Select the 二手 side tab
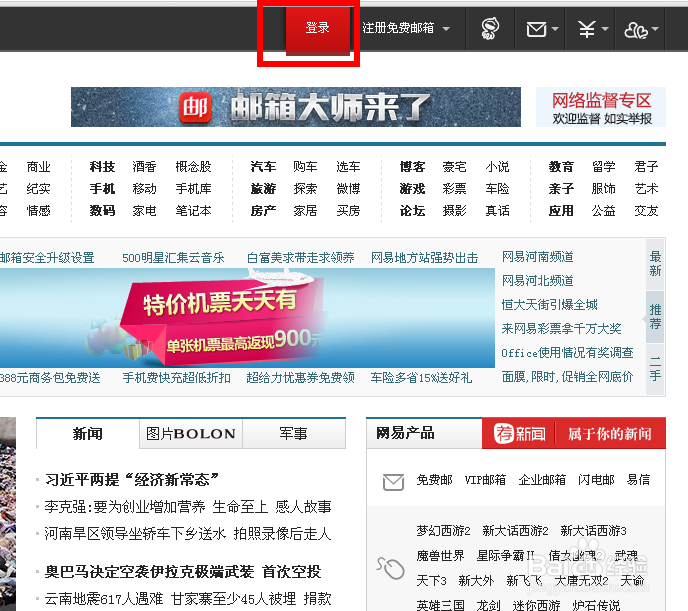The height and width of the screenshot is (611, 688). [655, 369]
